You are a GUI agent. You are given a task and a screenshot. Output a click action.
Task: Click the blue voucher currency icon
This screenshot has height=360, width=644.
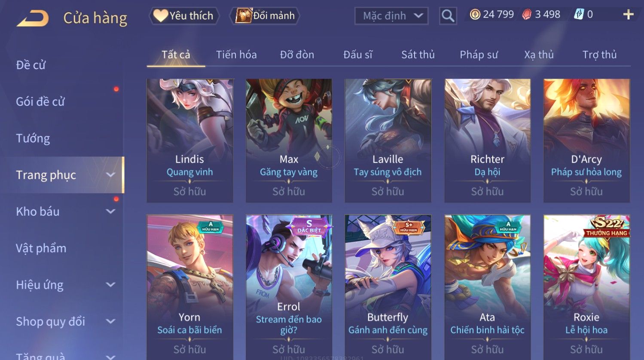(x=579, y=15)
